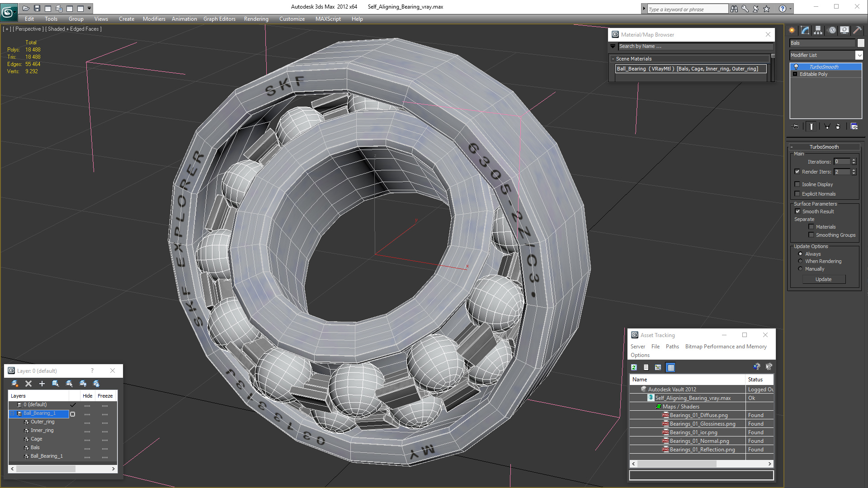Image resolution: width=868 pixels, height=488 pixels.
Task: Click the Save File icon in quick access toolbar
Action: tap(37, 8)
